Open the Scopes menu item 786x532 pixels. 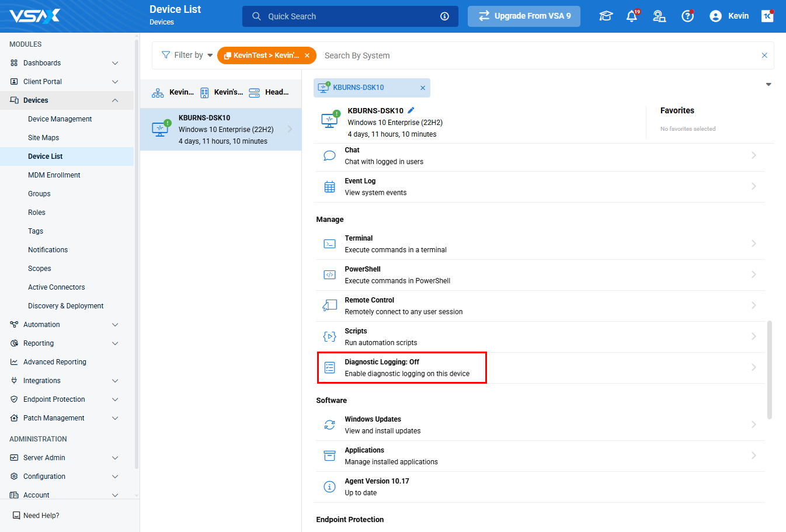[40, 269]
